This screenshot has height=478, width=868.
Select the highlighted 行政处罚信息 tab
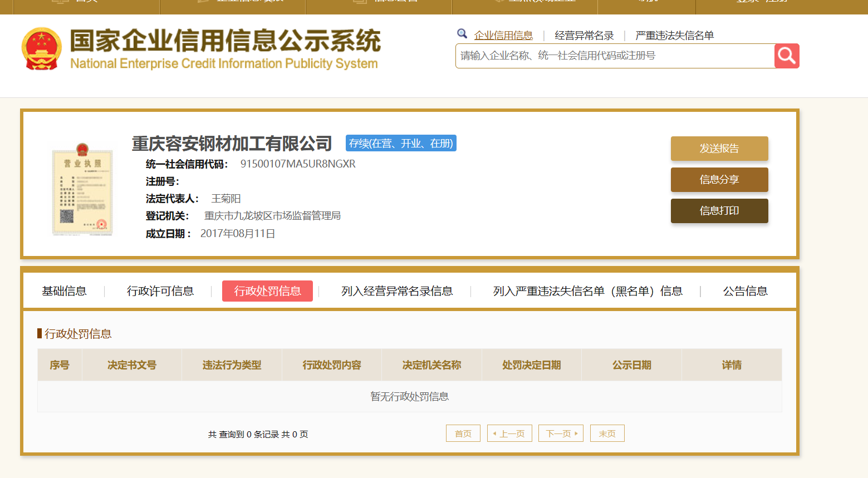[x=267, y=291]
